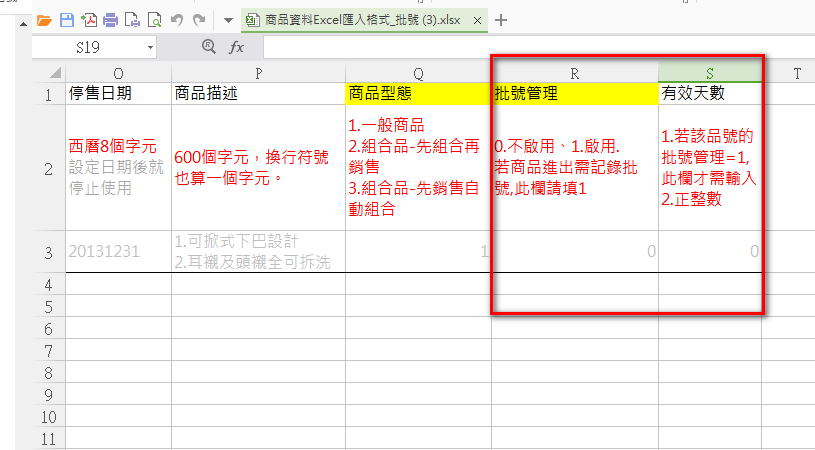Click the zoom magnifier beside fx
This screenshot has width=815, height=450.
click(x=208, y=47)
